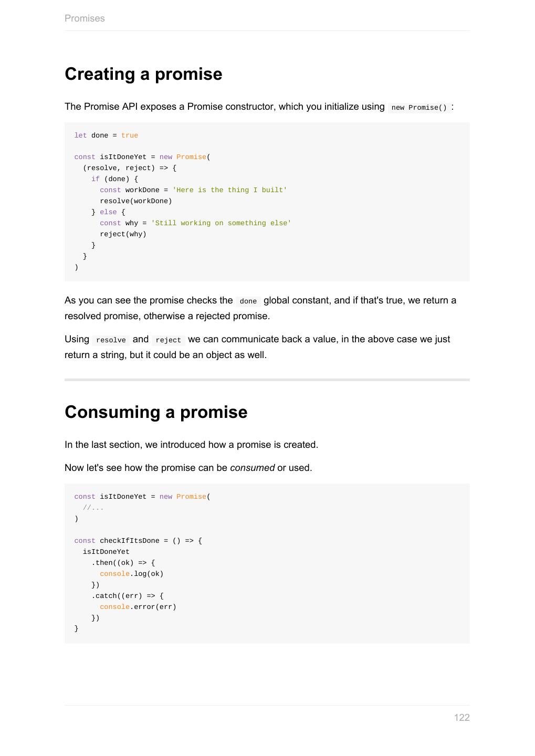The image size is (535, 756).
Task: Click the "resolve(workDone)" code line
Action: (x=136, y=201)
